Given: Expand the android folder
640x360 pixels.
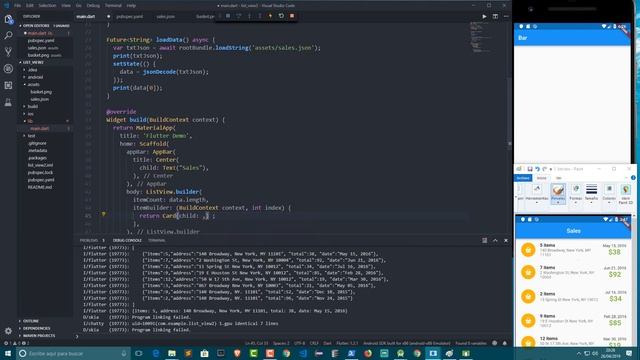Looking at the screenshot, I should point(35,77).
